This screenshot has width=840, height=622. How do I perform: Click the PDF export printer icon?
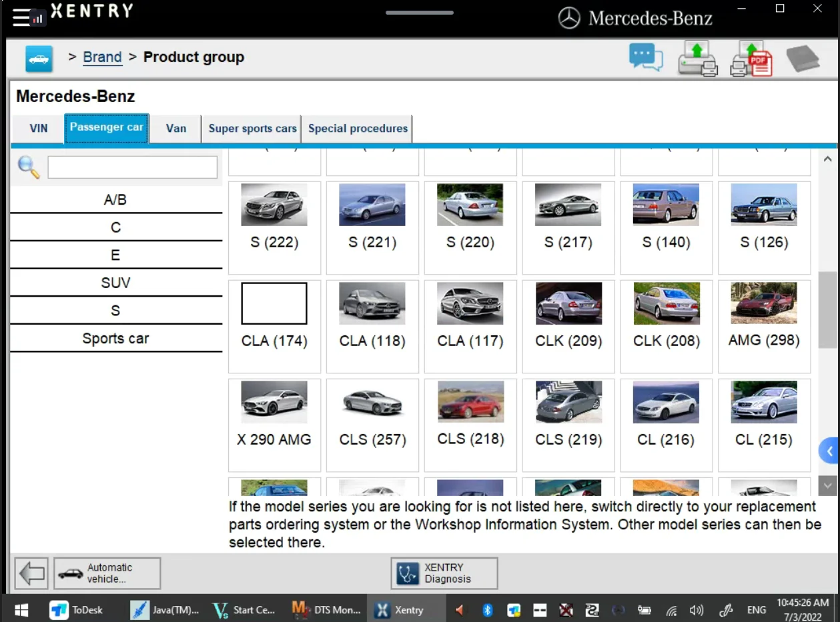(x=751, y=58)
